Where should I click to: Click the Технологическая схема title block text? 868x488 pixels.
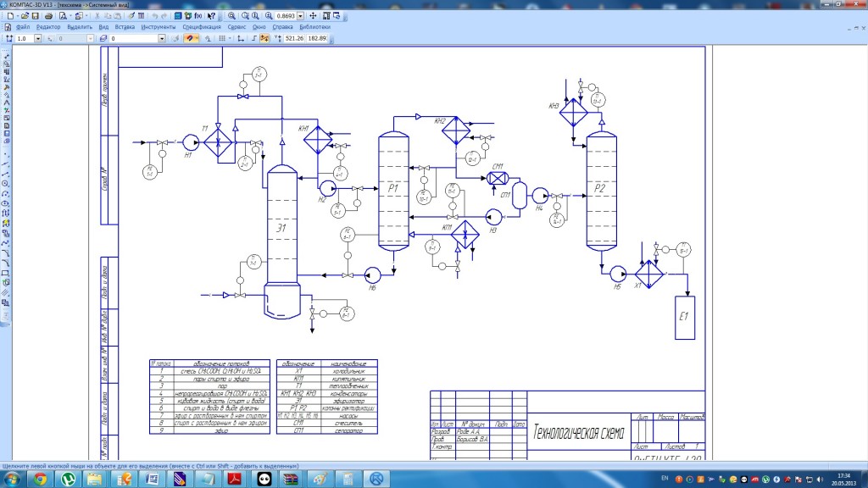point(578,432)
